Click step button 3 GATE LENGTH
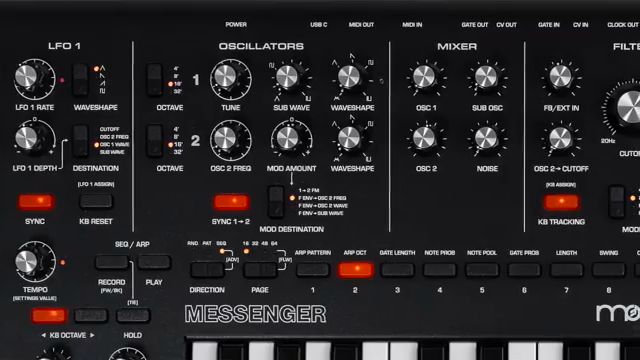640x360 pixels. (x=398, y=270)
